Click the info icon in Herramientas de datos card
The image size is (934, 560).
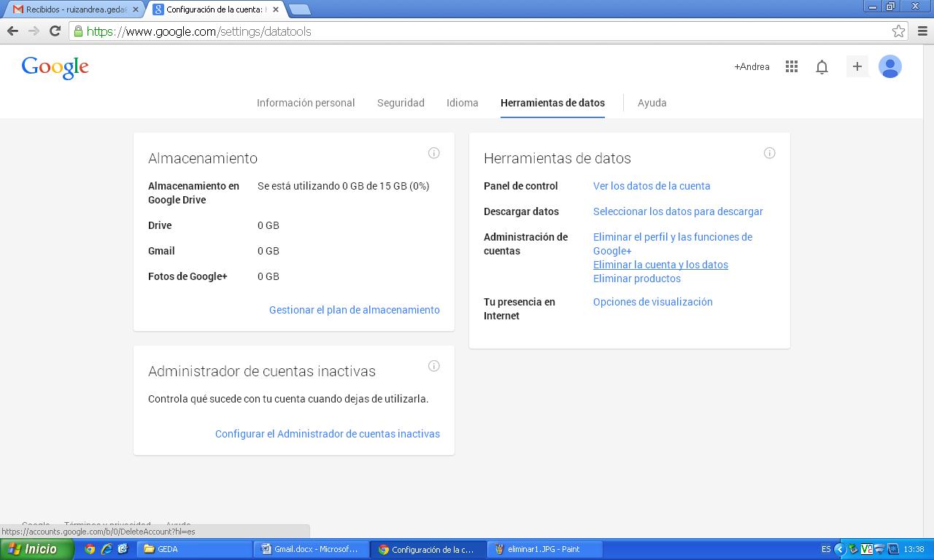(x=769, y=153)
